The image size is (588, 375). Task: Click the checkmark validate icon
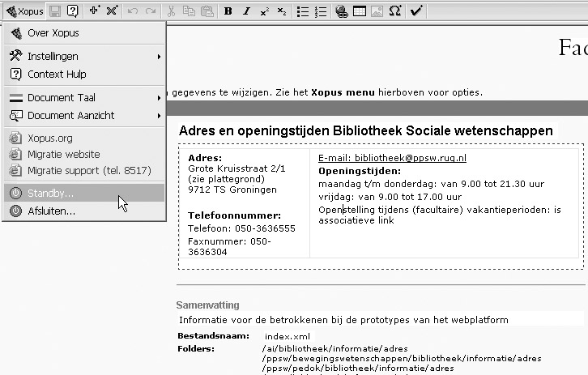(x=416, y=11)
